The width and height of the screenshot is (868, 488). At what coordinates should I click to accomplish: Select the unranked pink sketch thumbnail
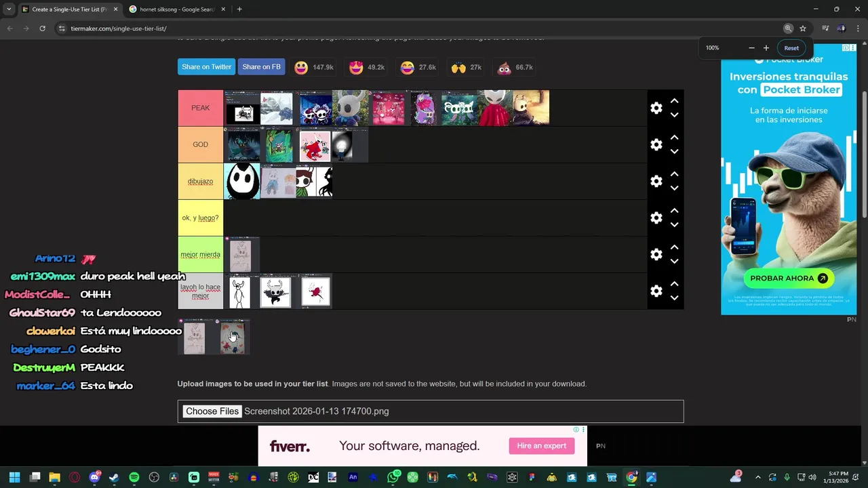click(195, 337)
